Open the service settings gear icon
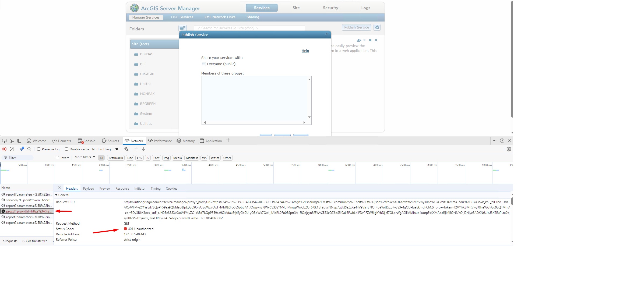The height and width of the screenshot is (294, 644). [x=377, y=27]
